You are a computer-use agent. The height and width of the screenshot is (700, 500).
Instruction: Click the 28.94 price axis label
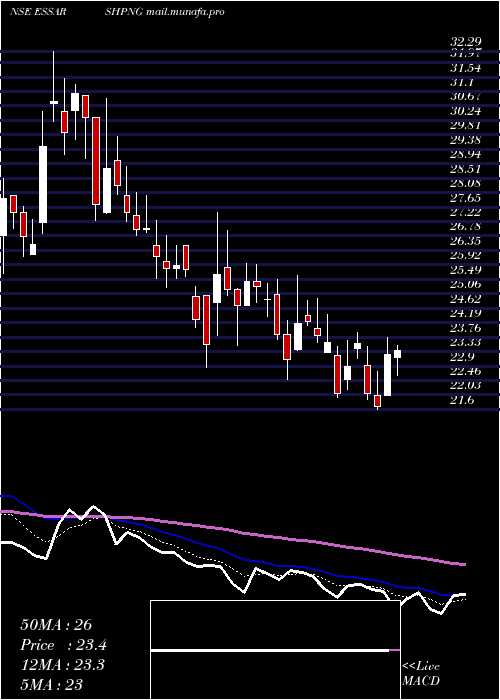(x=466, y=154)
